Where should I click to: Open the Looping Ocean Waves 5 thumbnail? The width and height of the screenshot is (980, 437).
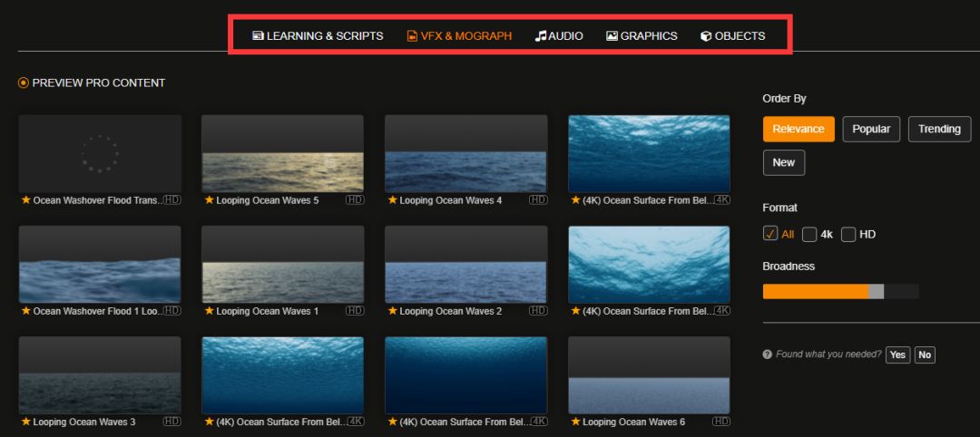[x=282, y=153]
